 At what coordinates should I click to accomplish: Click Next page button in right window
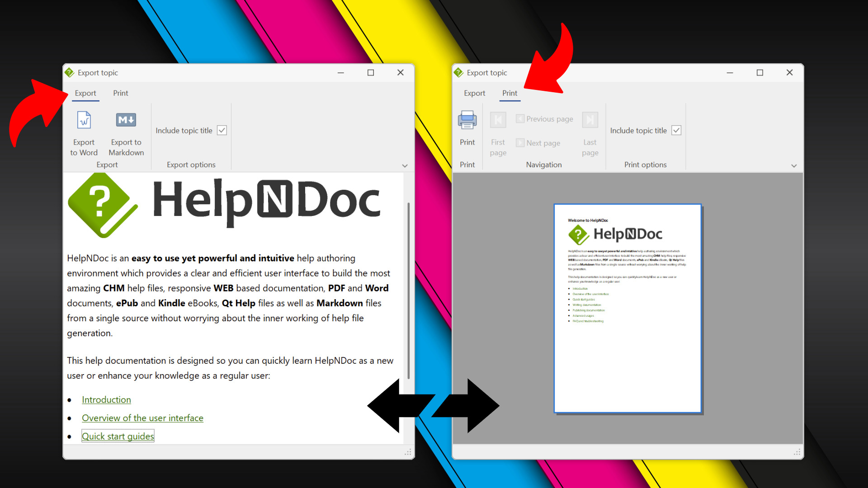tap(538, 143)
